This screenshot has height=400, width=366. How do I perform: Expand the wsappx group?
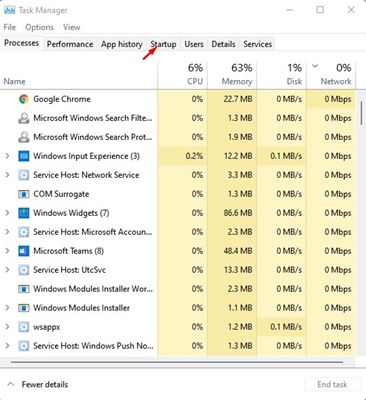pos(7,326)
